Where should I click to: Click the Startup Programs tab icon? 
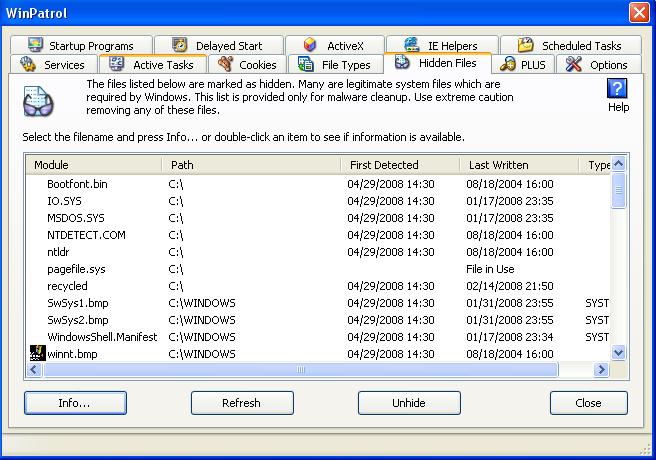pos(36,45)
